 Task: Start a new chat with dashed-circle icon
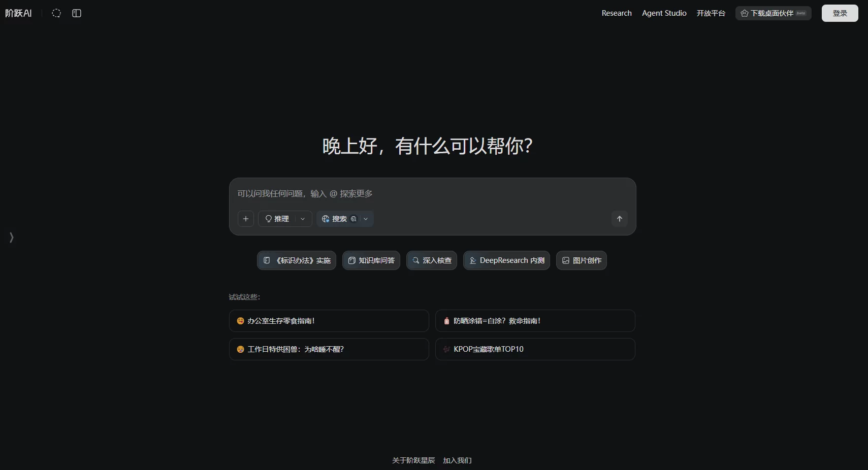56,13
